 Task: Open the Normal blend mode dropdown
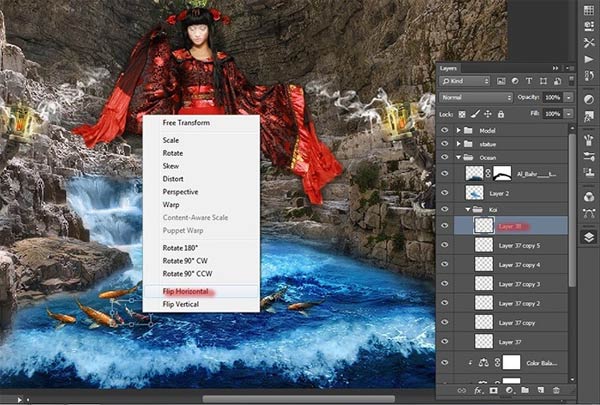(476, 98)
